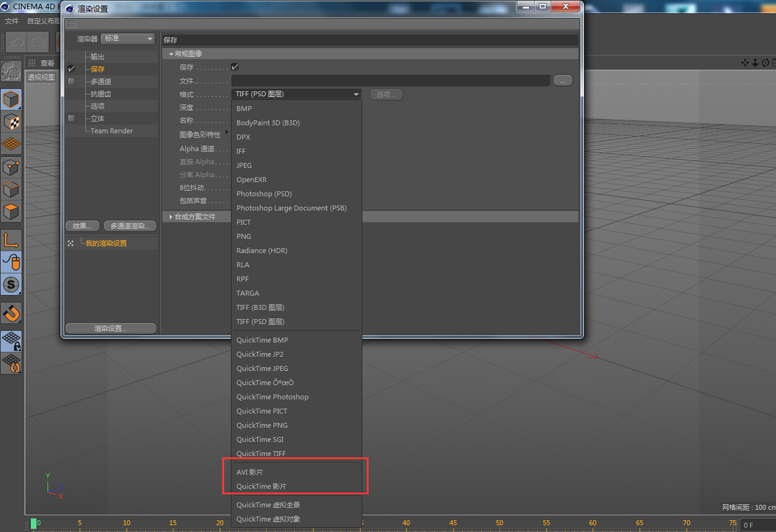The width and height of the screenshot is (776, 532).
Task: Switch to Points mode icon
Action: [11, 167]
